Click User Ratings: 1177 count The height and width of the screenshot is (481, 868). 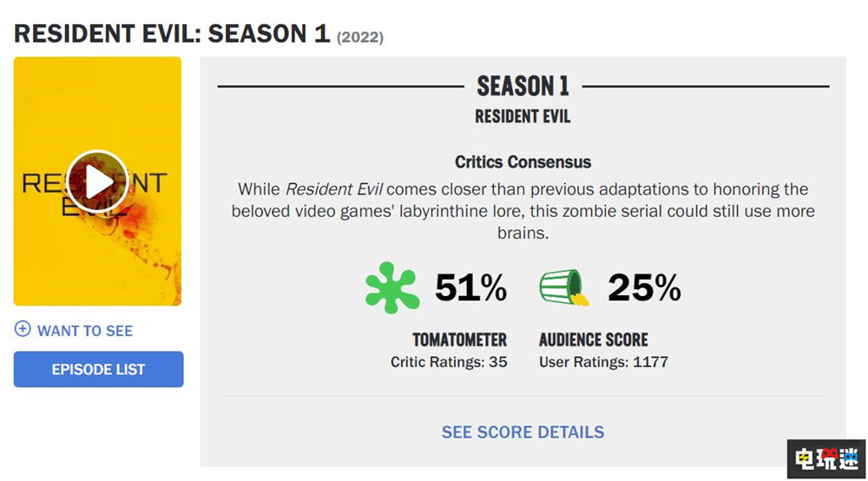tap(603, 361)
